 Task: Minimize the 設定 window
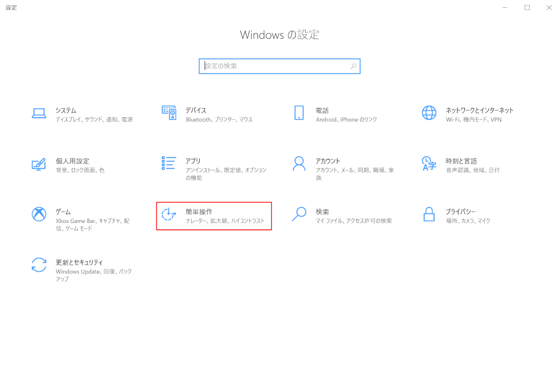[x=505, y=7]
